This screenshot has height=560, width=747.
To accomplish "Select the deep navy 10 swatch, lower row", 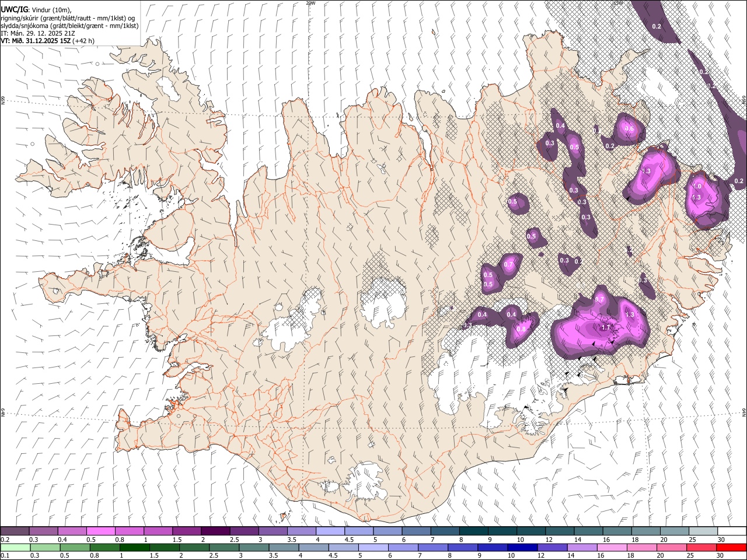I will click(x=522, y=547).
